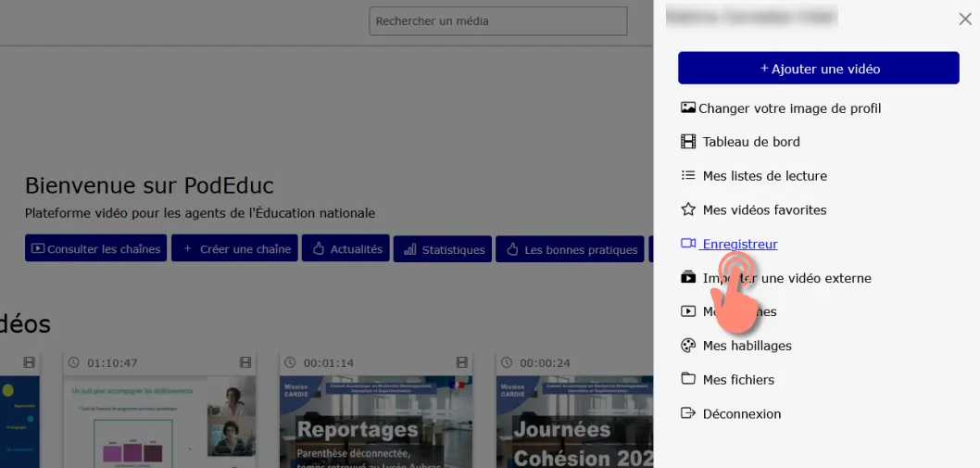Viewport: 980px width, 468px height.
Task: Click the plus icon in Créer une chaîne
Action: click(187, 248)
